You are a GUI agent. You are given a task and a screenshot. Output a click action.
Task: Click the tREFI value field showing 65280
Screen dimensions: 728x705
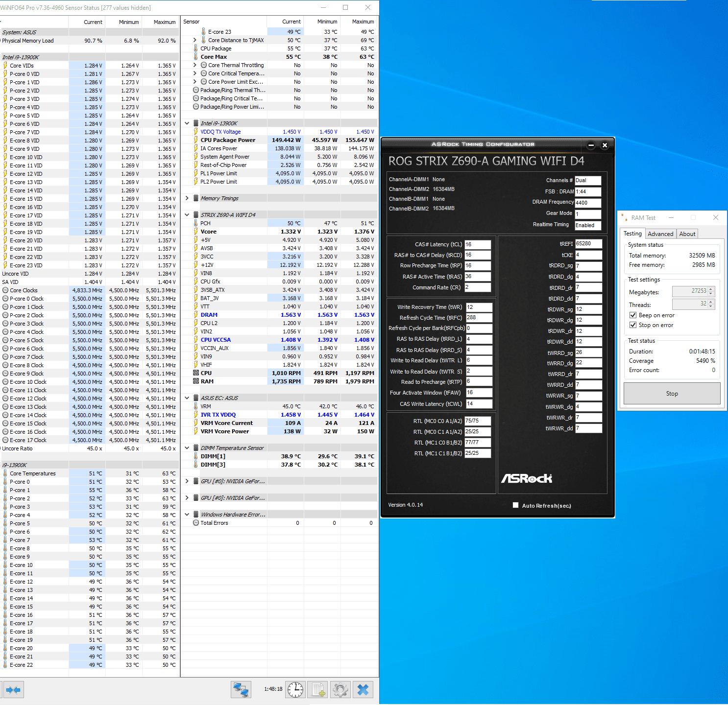[x=588, y=243]
